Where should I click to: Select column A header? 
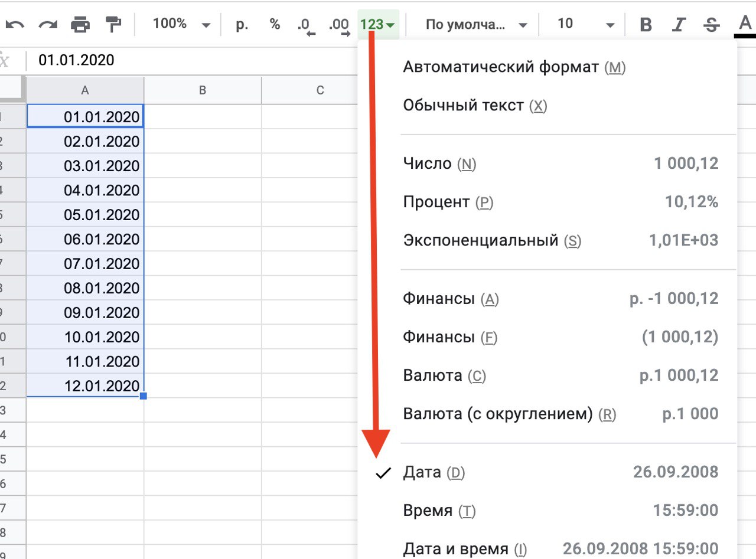pyautogui.click(x=85, y=90)
